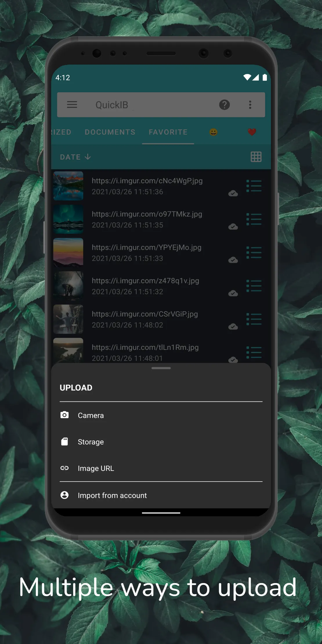
Task: Open the aurora thumbnail o97TMkz
Action: tap(68, 219)
